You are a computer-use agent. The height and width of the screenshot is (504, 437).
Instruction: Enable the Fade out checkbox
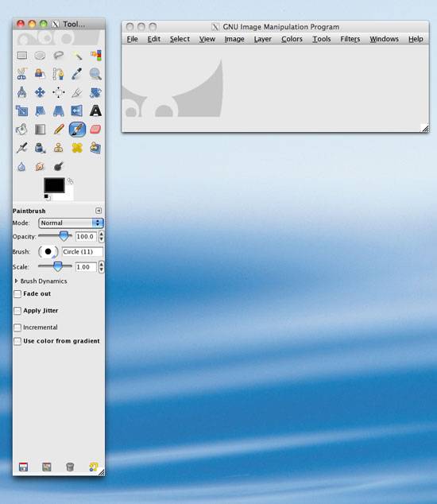17,294
